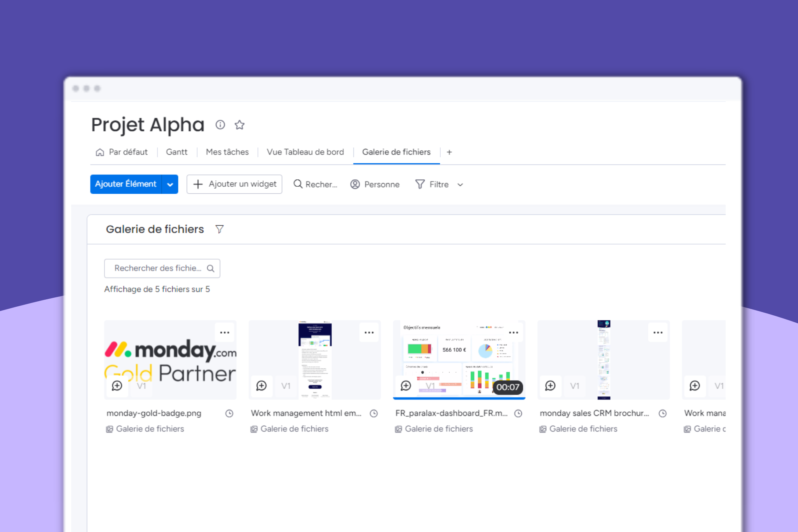
Task: Open options menu for FR_paralax-dashboard video
Action: 514,332
